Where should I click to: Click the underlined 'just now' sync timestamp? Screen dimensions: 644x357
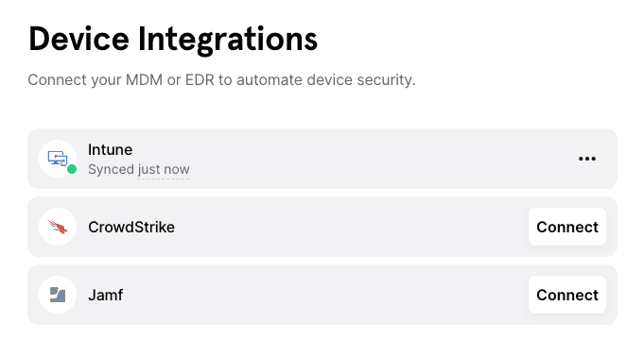(164, 169)
